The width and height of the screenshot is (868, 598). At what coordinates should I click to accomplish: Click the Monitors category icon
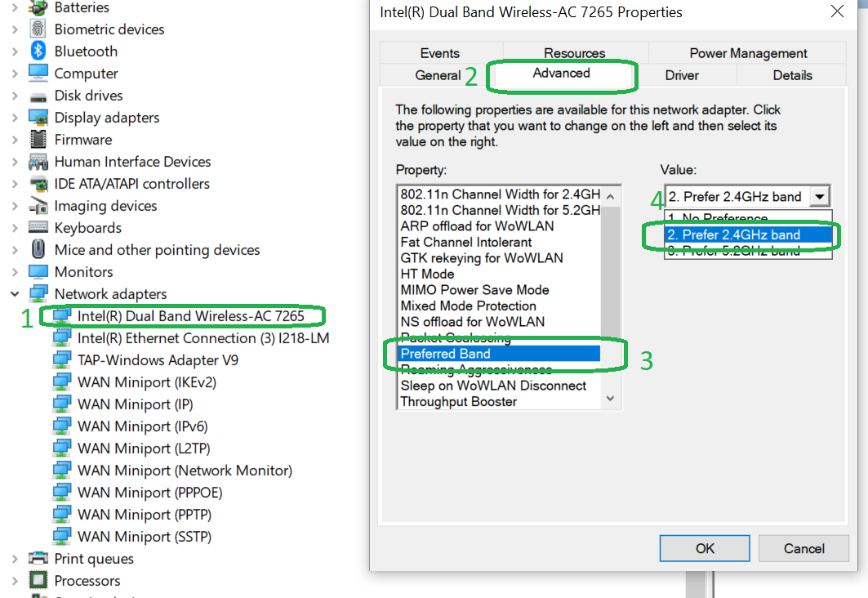point(38,272)
